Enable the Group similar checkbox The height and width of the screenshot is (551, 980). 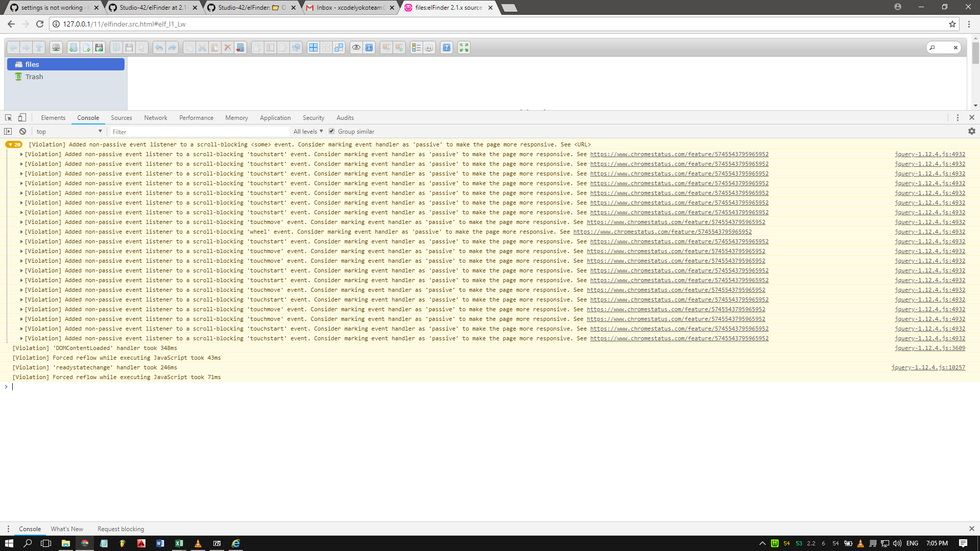pos(332,131)
